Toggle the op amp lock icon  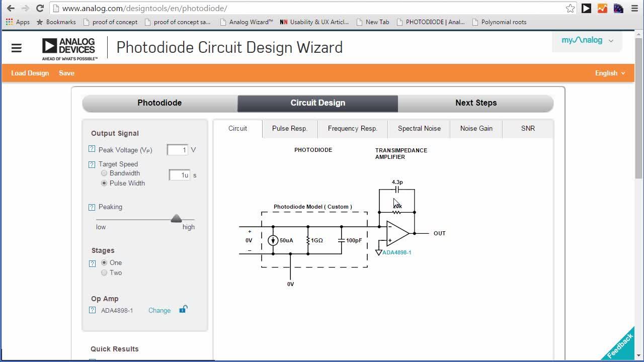[x=183, y=309]
